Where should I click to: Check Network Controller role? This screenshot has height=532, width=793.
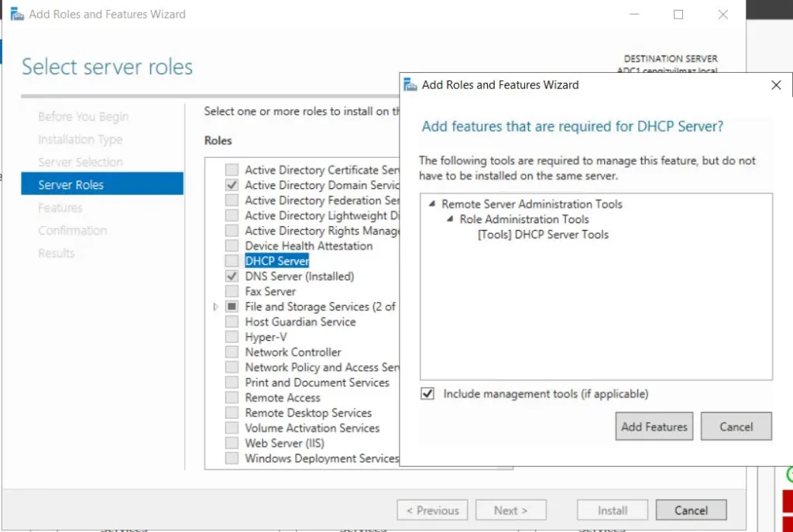coord(232,352)
